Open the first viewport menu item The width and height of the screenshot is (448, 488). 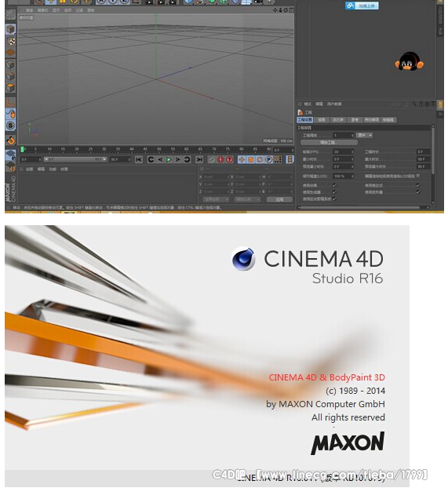point(29,10)
